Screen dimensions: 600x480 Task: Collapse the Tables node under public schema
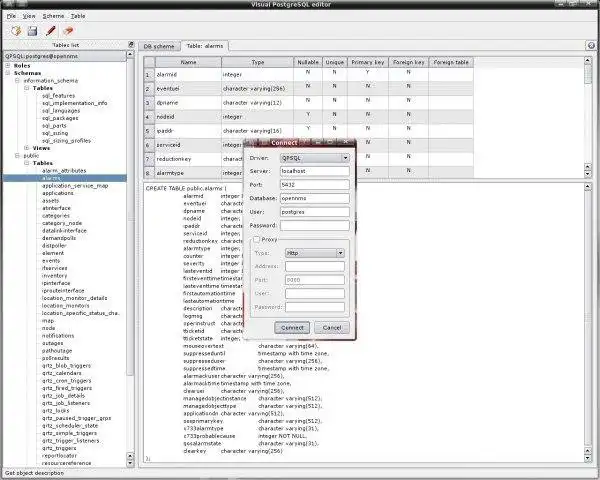pos(26,163)
